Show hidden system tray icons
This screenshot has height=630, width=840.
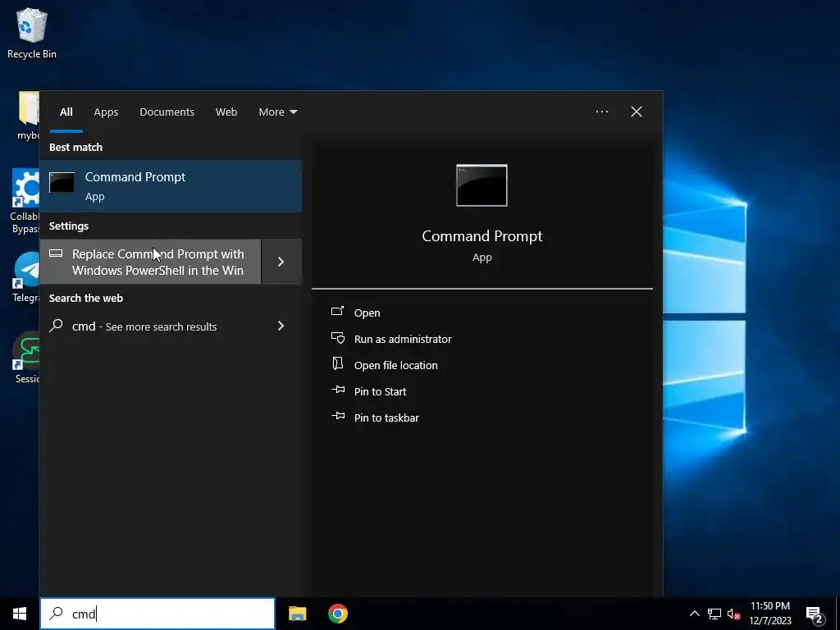(694, 614)
